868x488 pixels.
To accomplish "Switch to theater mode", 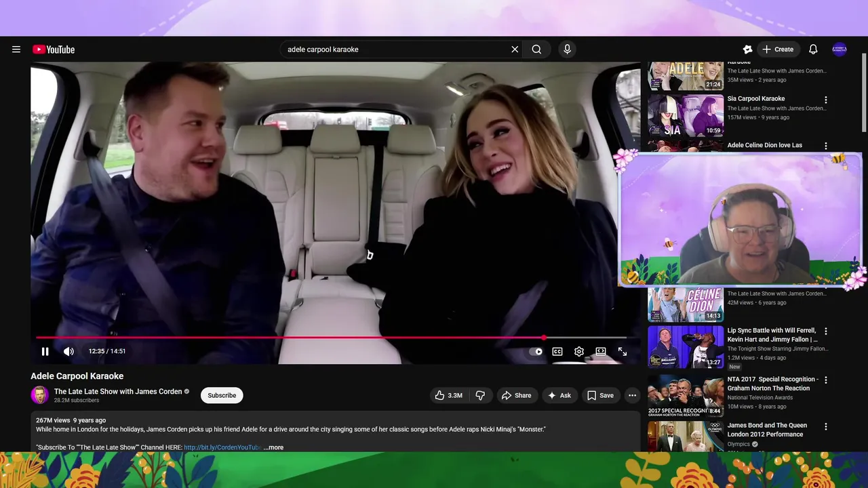I will point(601,351).
